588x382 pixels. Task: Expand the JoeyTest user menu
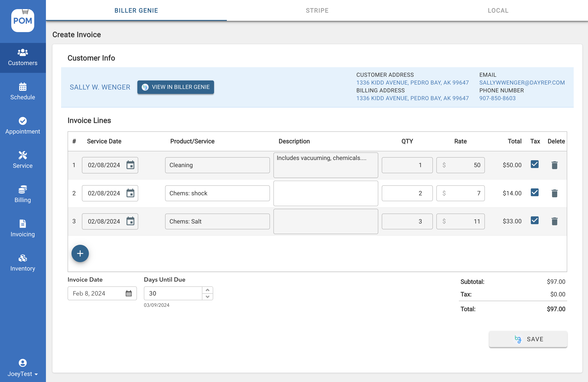[x=23, y=374]
